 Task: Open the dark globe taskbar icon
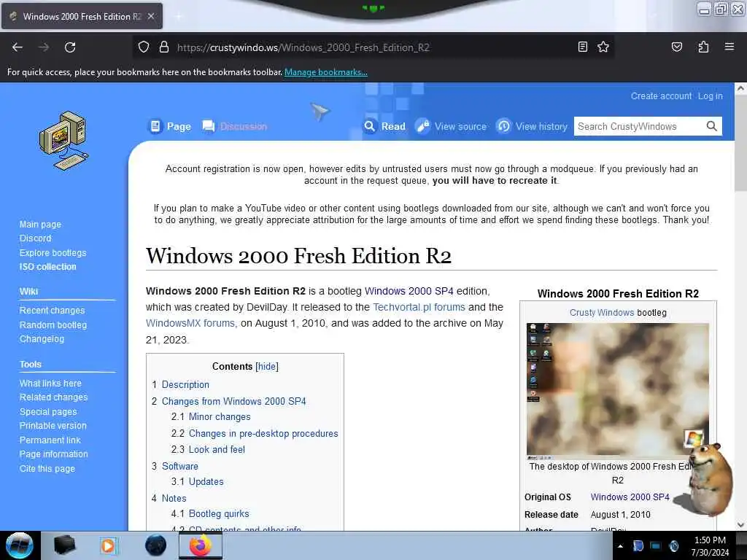click(155, 545)
